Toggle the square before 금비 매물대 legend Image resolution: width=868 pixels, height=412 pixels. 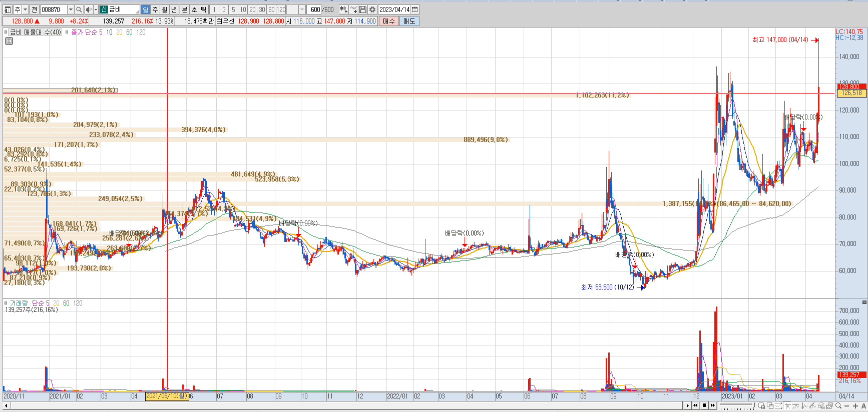6,32
